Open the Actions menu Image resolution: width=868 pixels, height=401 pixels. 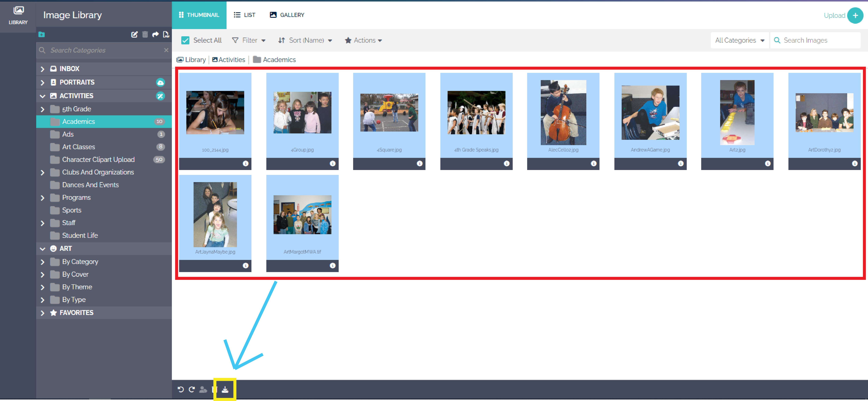pyautogui.click(x=363, y=40)
